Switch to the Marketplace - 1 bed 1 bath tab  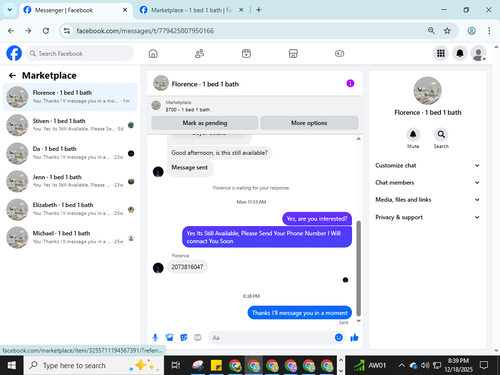191,10
